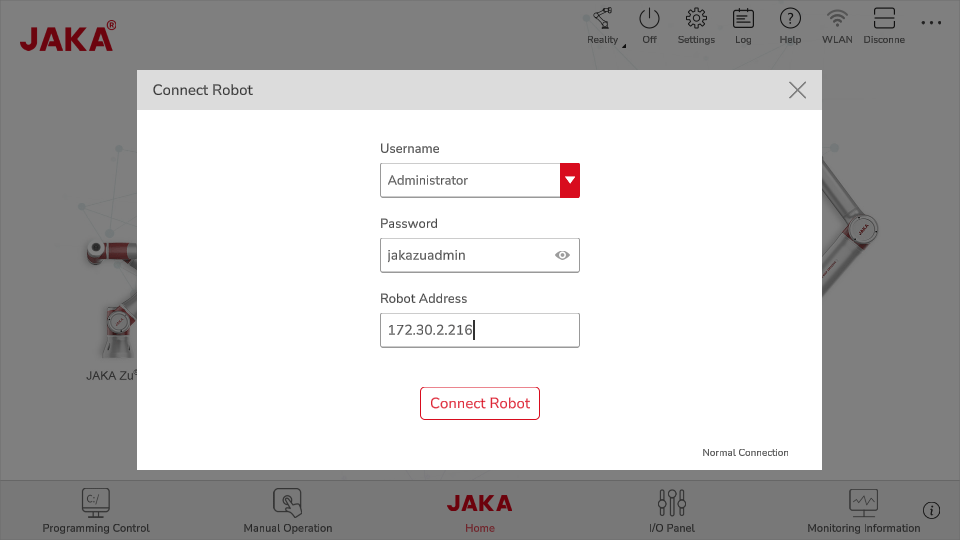This screenshot has width=960, height=540.
Task: Click the Connect Robot dialog title
Action: [x=203, y=90]
